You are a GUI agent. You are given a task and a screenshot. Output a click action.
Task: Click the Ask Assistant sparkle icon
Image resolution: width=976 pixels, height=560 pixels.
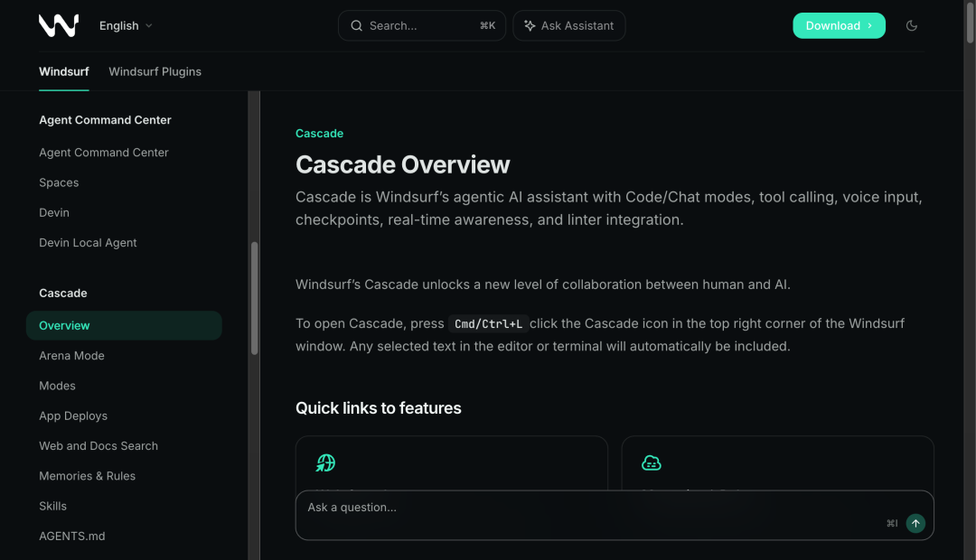pyautogui.click(x=530, y=25)
